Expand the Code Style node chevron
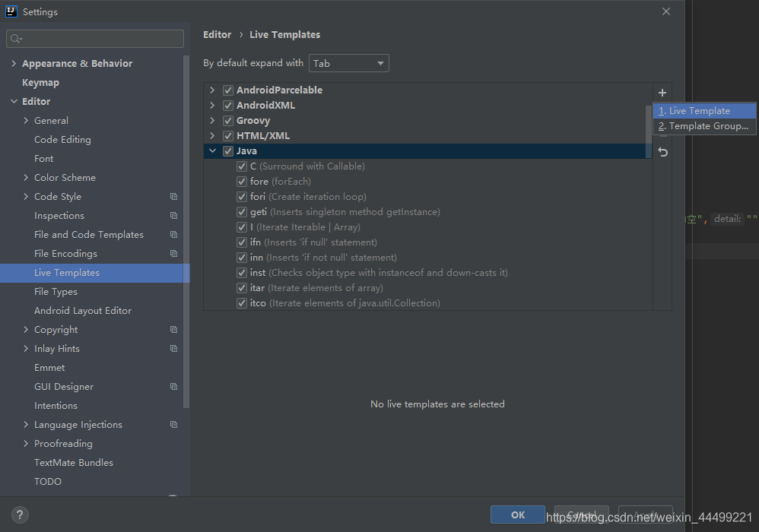The width and height of the screenshot is (759, 532). coord(26,196)
